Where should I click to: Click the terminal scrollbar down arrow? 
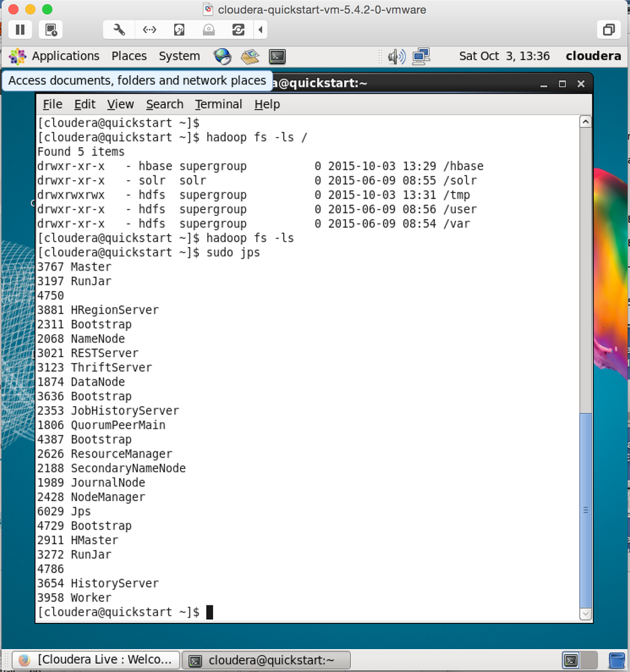point(585,613)
